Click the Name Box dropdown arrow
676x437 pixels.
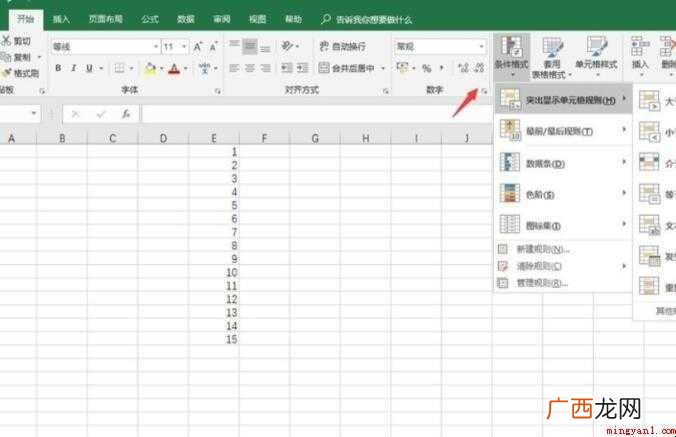pos(34,114)
